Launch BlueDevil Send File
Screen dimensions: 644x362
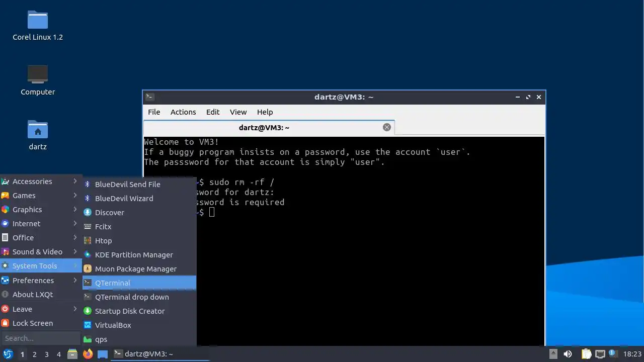coord(139,185)
